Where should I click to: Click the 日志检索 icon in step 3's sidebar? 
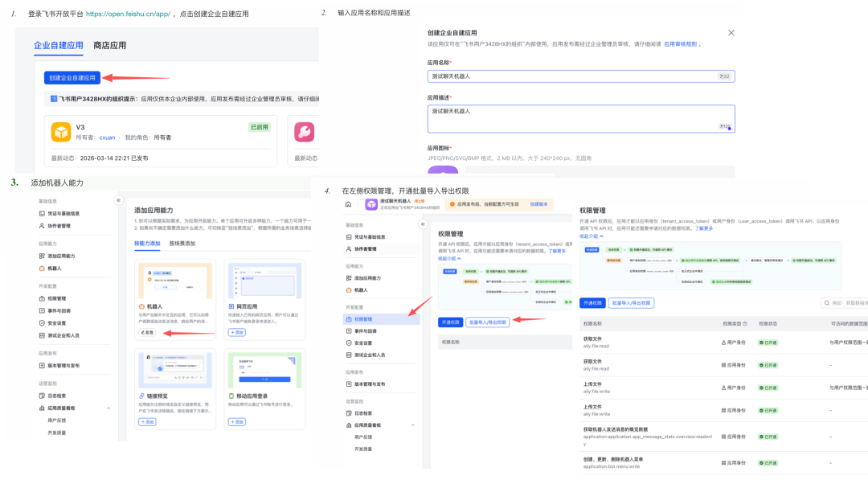(x=42, y=396)
